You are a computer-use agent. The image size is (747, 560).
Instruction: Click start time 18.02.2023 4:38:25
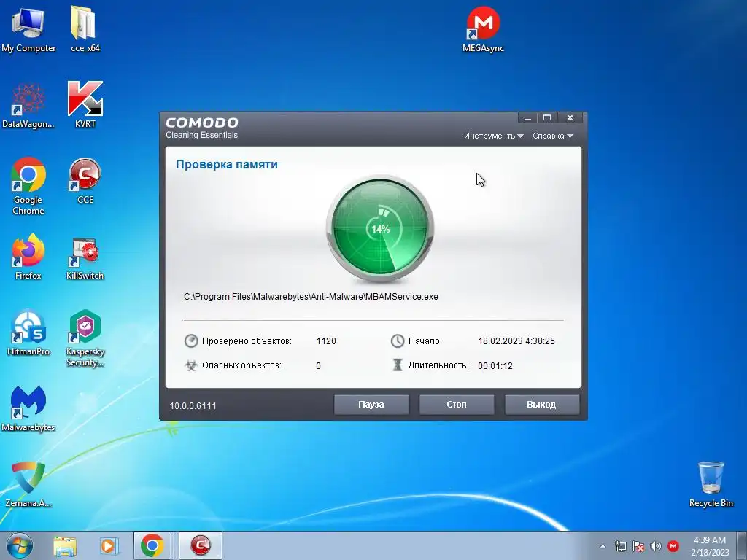point(516,341)
